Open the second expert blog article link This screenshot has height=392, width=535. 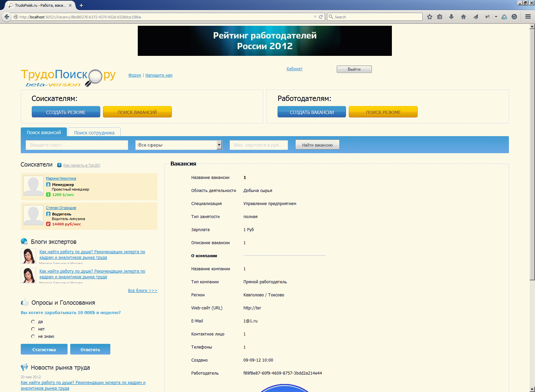coord(92,274)
